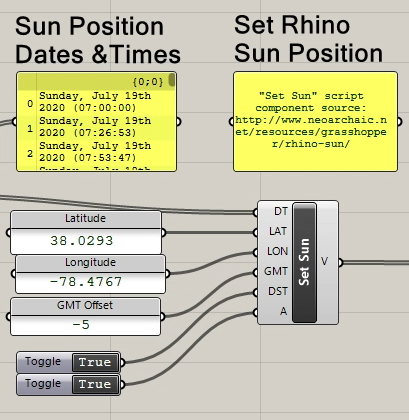Toggle the upper True boolean toggle value
The width and height of the screenshot is (409, 420).
[95, 362]
